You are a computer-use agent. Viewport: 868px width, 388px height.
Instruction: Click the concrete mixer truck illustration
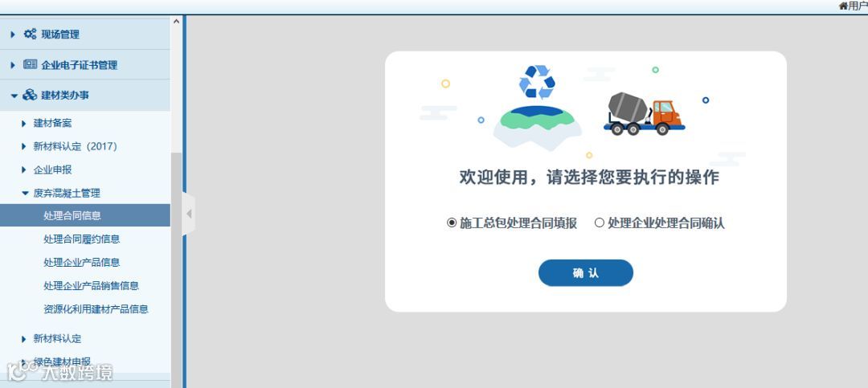tap(644, 113)
